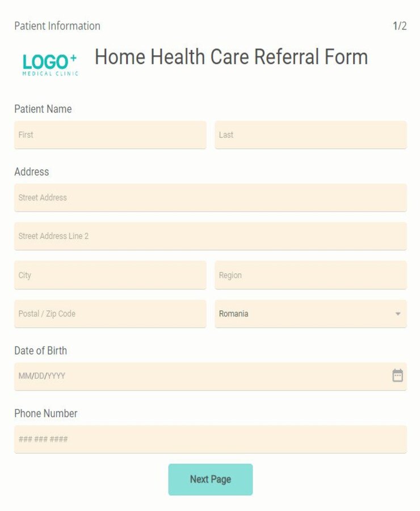420x511 pixels.
Task: Click the First name input field
Action: coord(110,135)
